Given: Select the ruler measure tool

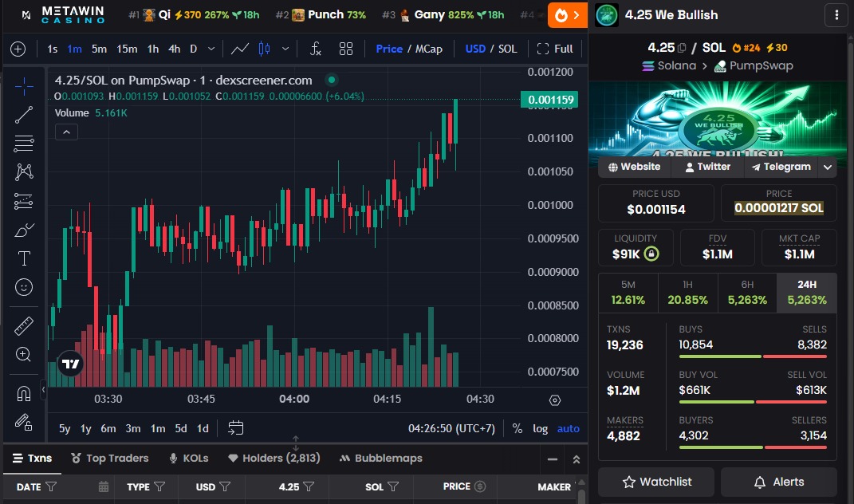Looking at the screenshot, I should tap(23, 326).
